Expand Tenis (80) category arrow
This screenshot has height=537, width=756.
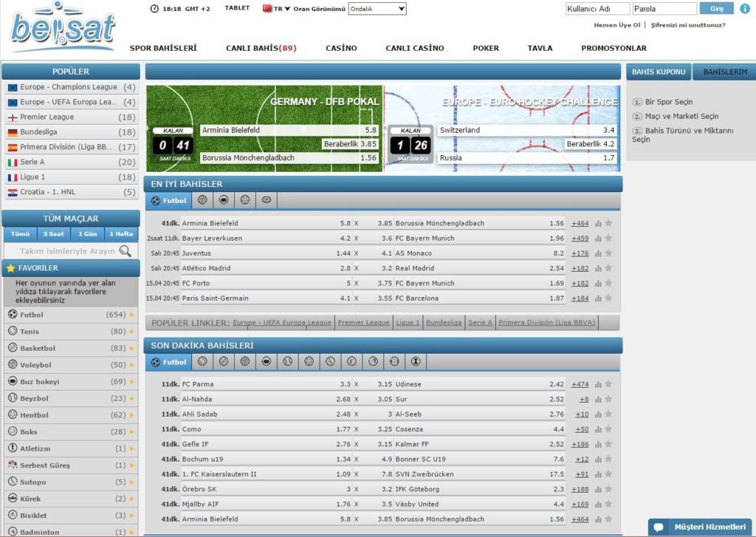[x=132, y=332]
